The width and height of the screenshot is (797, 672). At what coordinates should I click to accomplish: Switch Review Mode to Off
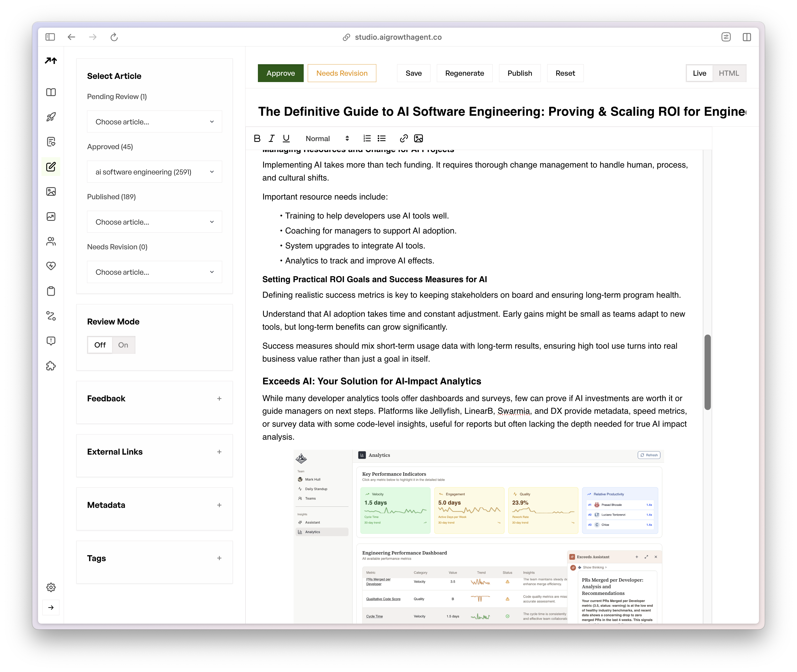pyautogui.click(x=100, y=345)
